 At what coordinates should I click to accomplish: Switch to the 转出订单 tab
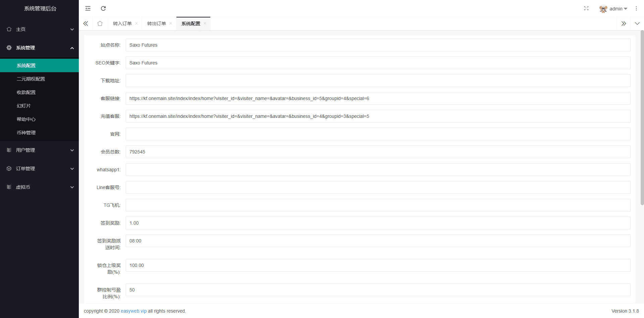[x=156, y=24]
